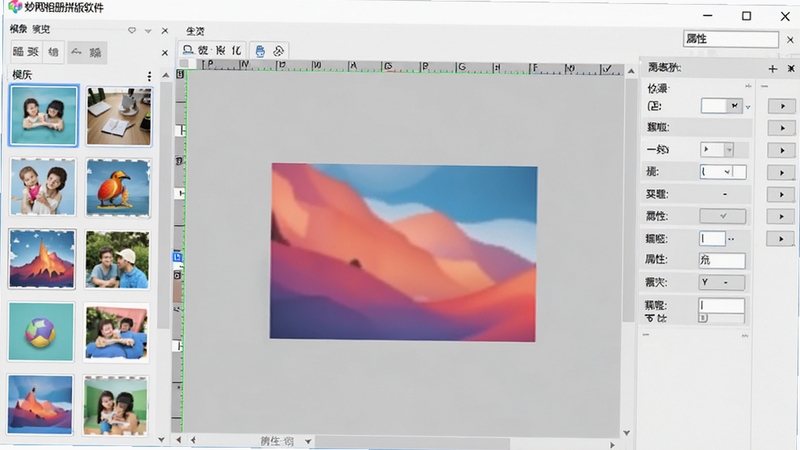Click the input field containing 疣
The width and height of the screenshot is (800, 450).
[721, 260]
